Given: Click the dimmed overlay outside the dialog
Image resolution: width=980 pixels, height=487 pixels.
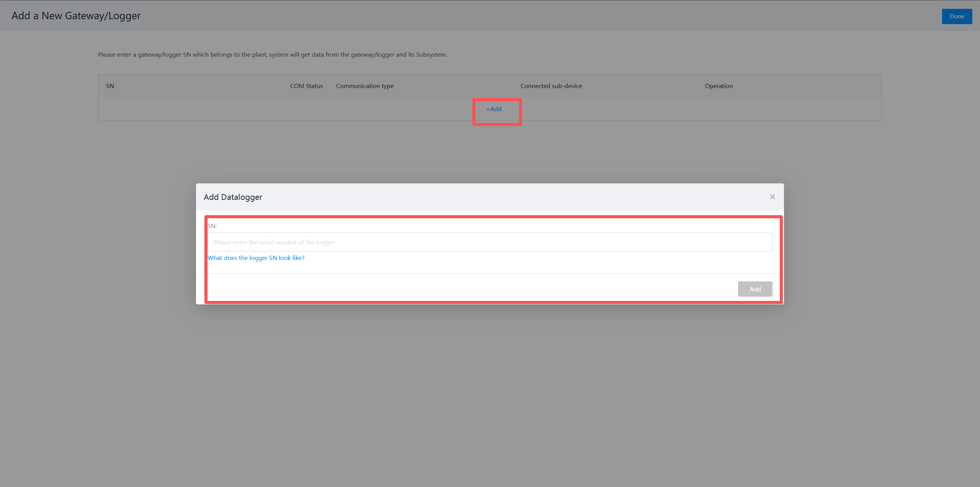Looking at the screenshot, I should coord(490,383).
